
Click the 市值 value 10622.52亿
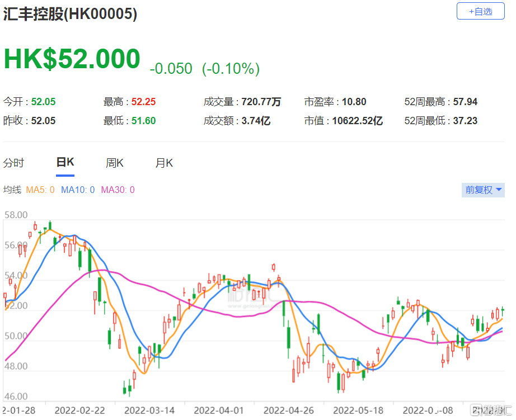click(358, 121)
